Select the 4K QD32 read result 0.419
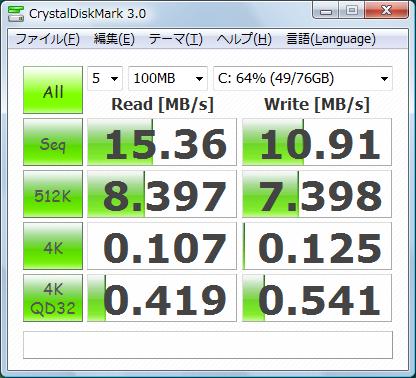Screen dimensions: 416x378 coord(162,298)
